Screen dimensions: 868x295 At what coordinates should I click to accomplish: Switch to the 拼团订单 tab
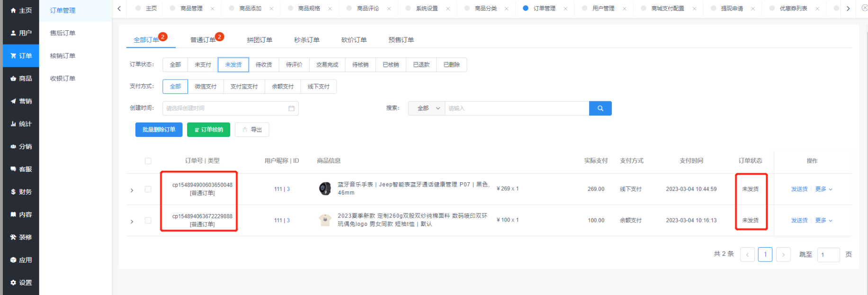[x=259, y=40]
